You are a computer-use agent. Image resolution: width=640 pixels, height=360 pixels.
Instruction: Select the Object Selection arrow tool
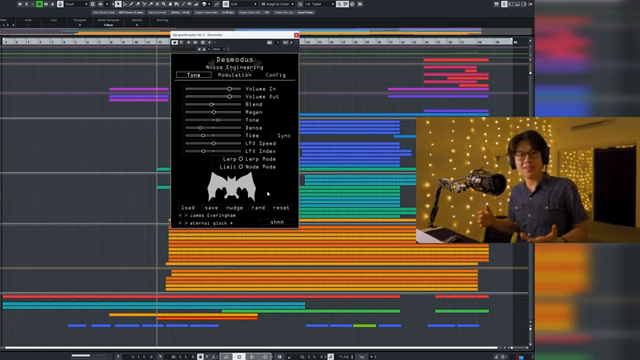pyautogui.click(x=118, y=4)
